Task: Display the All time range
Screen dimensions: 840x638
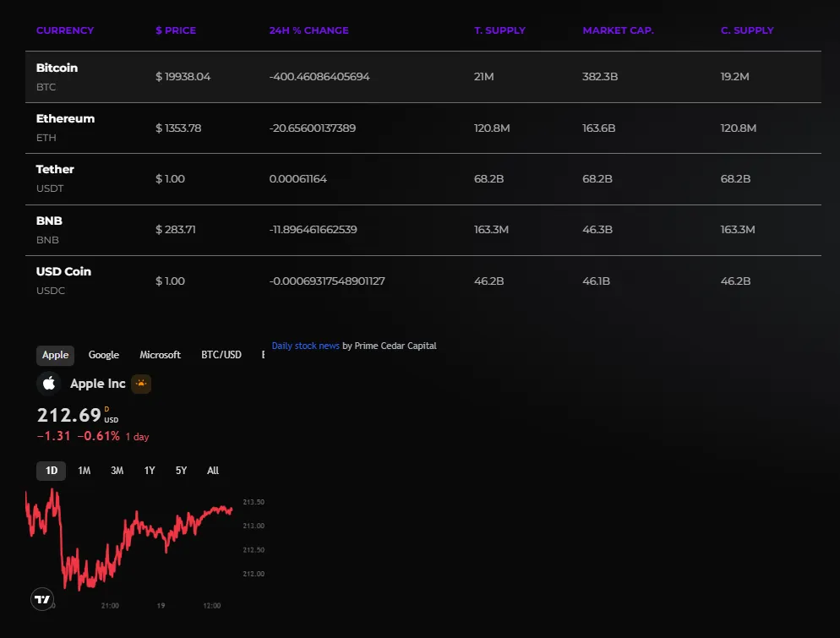Action: pyautogui.click(x=213, y=471)
